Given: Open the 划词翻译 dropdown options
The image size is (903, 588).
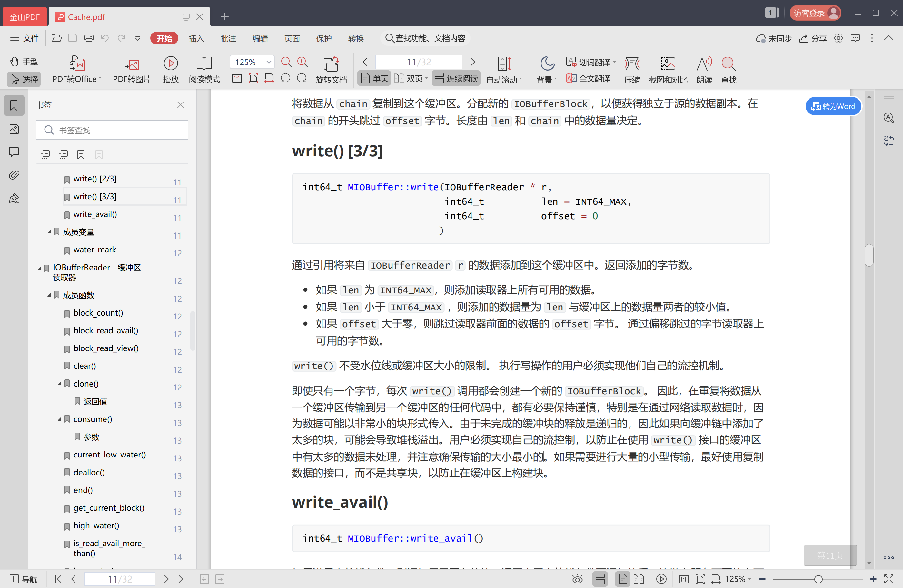Looking at the screenshot, I should [615, 62].
